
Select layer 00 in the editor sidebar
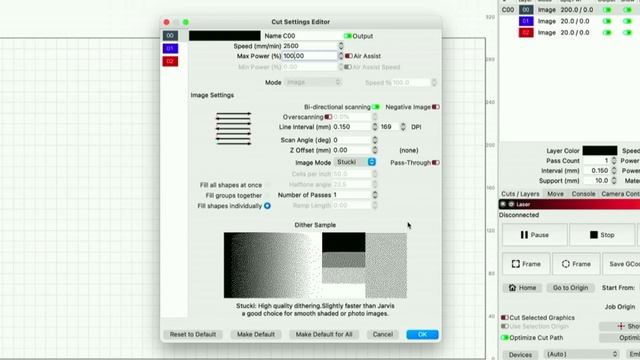pyautogui.click(x=170, y=36)
